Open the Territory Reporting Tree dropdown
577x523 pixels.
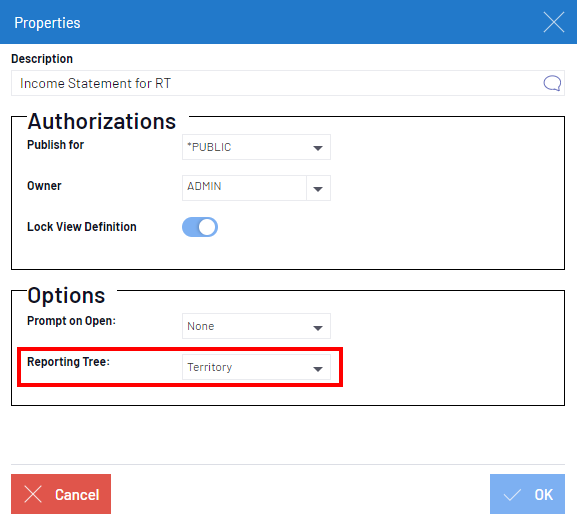(256, 367)
